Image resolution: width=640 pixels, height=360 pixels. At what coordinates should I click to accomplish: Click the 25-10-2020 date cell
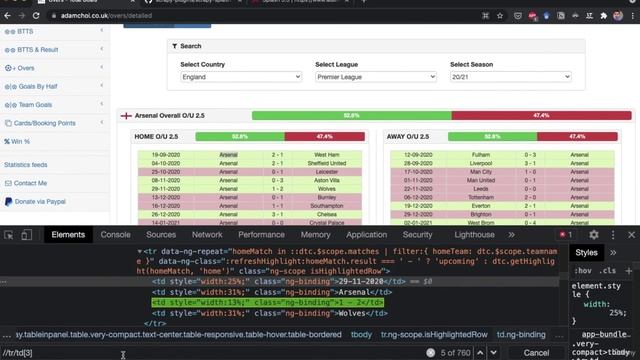pyautogui.click(x=166, y=172)
